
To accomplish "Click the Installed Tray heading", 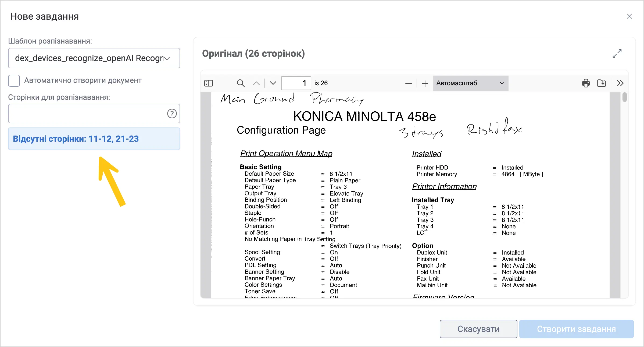I will [x=433, y=200].
